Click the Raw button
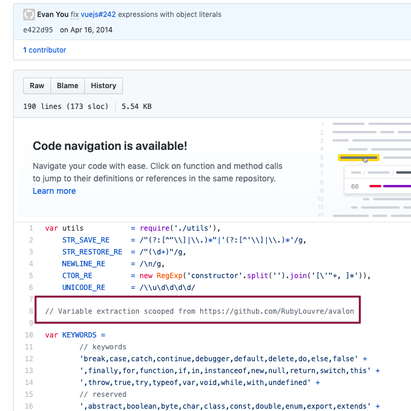 (37, 86)
